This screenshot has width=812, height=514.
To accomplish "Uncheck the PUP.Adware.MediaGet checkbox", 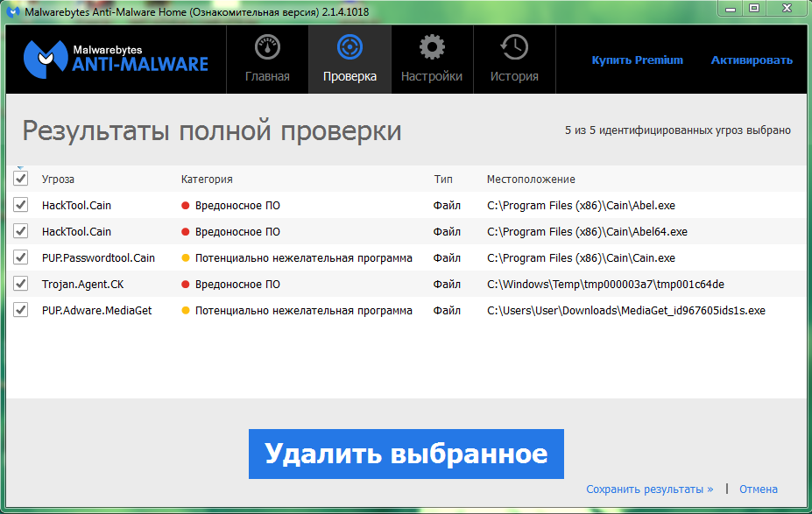I will [21, 311].
